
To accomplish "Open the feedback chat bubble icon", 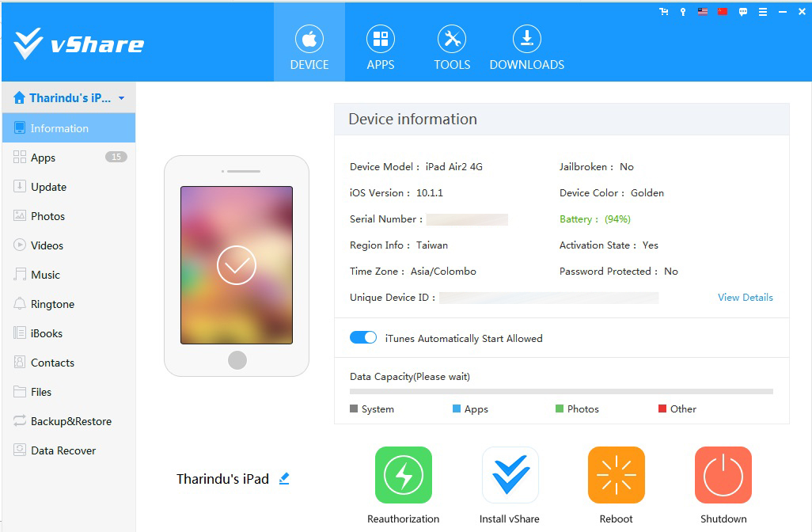I will tap(743, 12).
